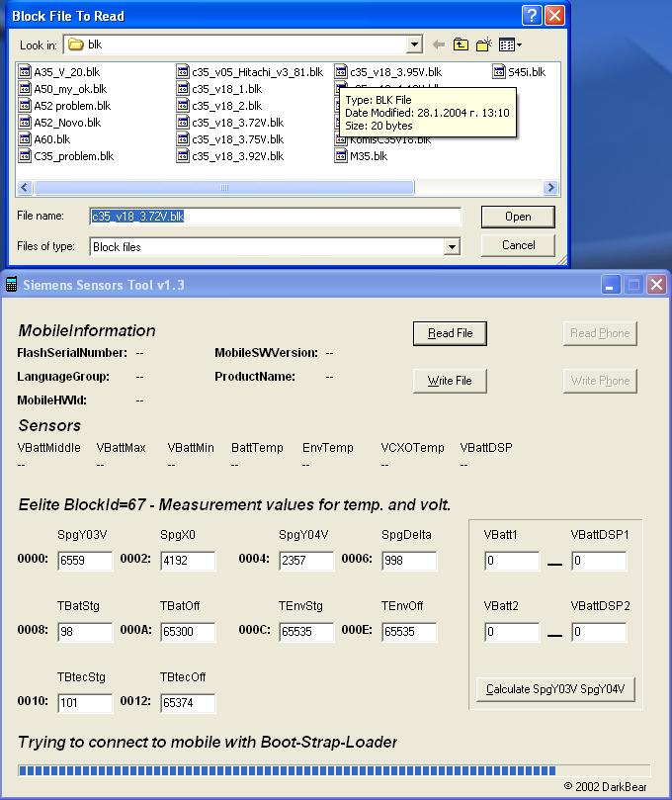Click the file list scroll right arrow

click(x=550, y=188)
